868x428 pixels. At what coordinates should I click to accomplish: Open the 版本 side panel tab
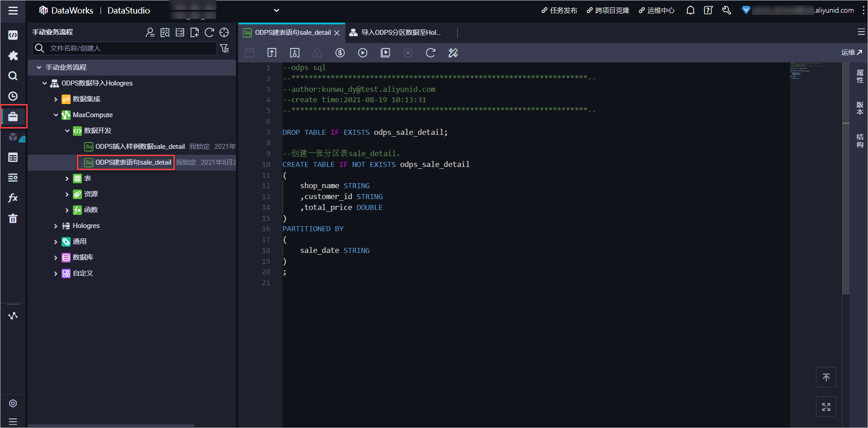(x=859, y=108)
